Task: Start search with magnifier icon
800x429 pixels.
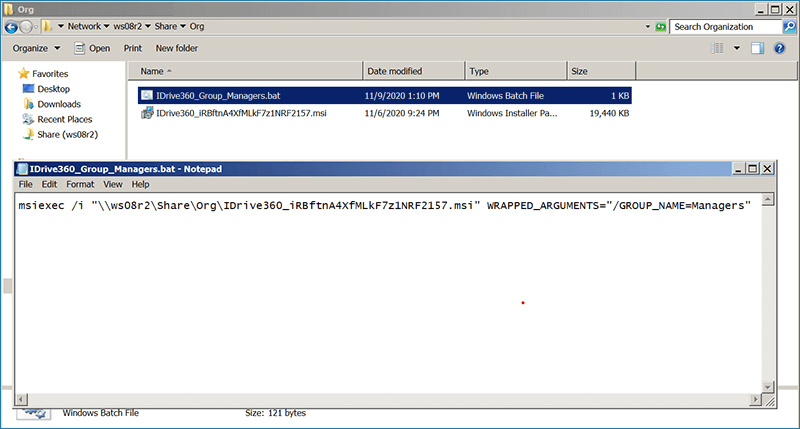Action: (789, 27)
